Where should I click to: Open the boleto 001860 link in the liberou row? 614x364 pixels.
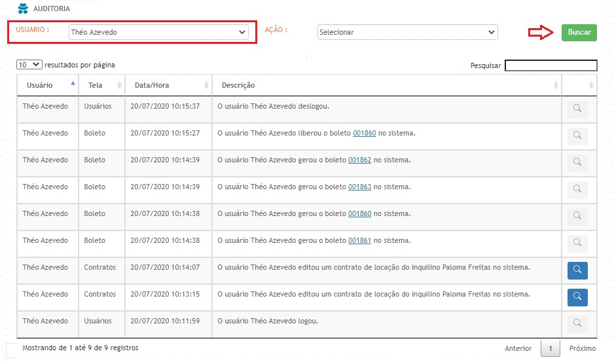pos(364,134)
